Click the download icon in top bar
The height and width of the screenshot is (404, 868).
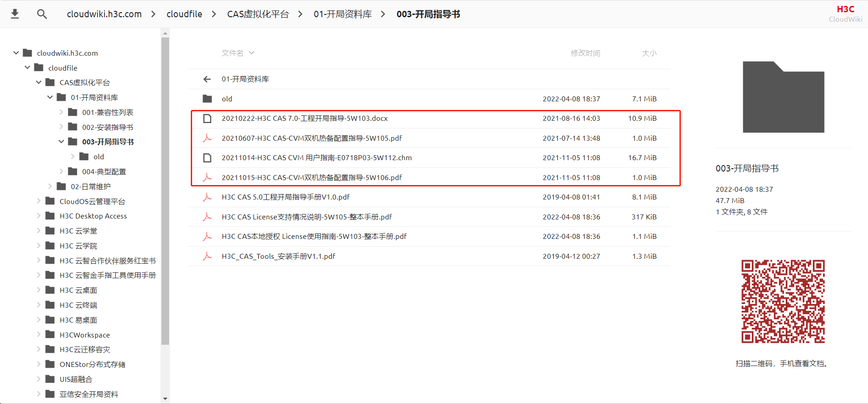[15, 14]
